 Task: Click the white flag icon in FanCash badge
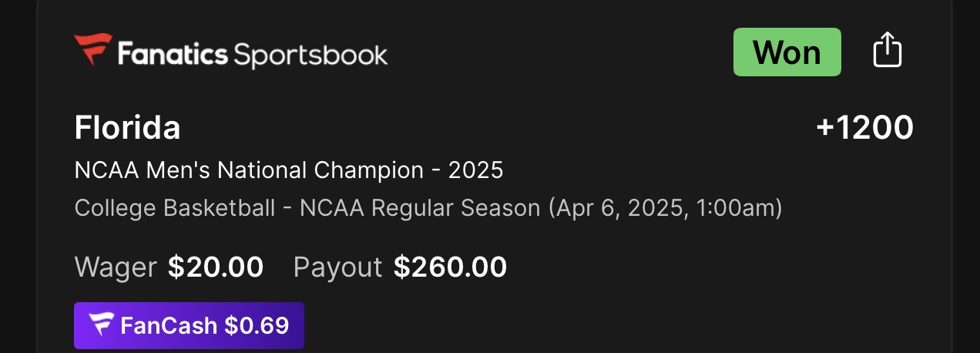coord(101,325)
